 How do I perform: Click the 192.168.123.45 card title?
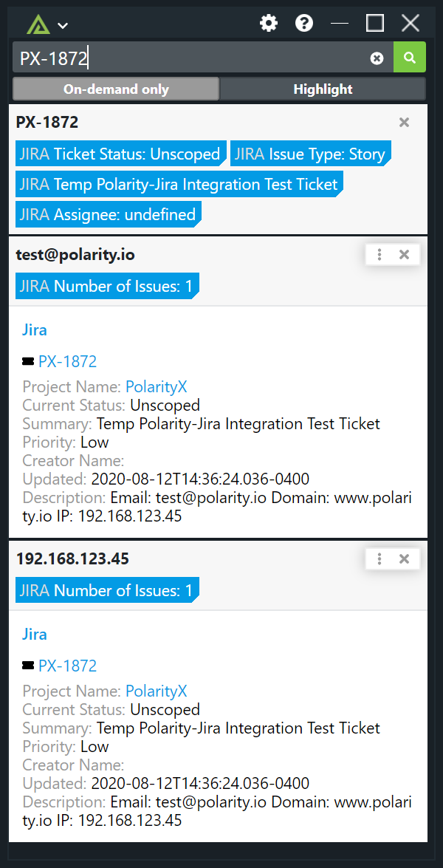coord(72,559)
